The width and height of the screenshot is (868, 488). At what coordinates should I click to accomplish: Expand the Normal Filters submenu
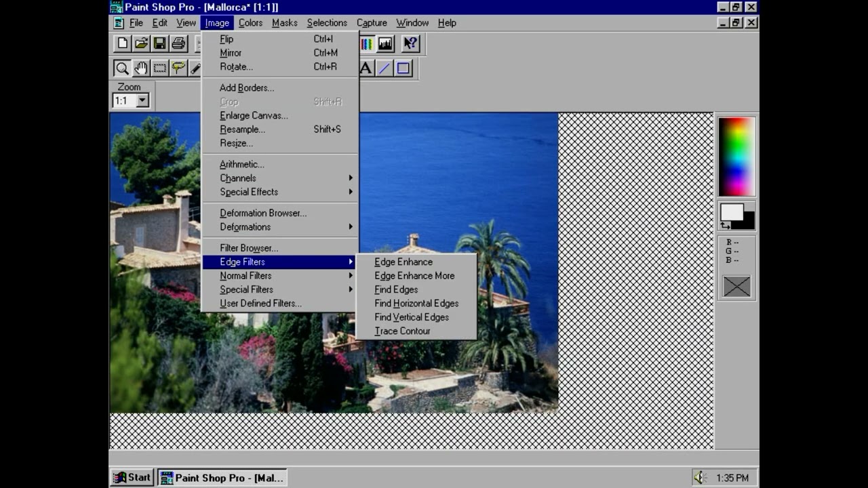(280, 276)
